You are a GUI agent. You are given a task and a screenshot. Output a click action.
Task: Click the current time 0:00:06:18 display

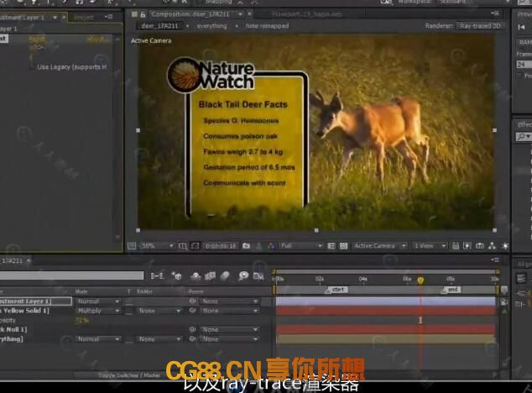221,245
